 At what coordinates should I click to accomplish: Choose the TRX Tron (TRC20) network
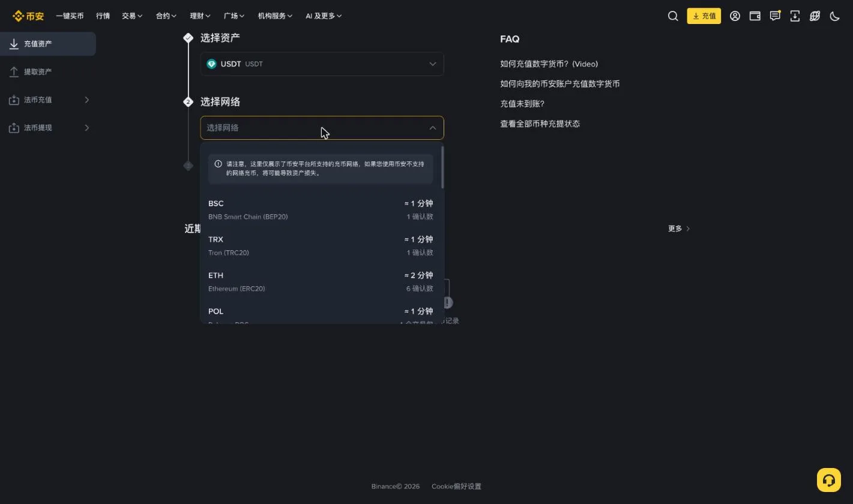click(x=321, y=246)
